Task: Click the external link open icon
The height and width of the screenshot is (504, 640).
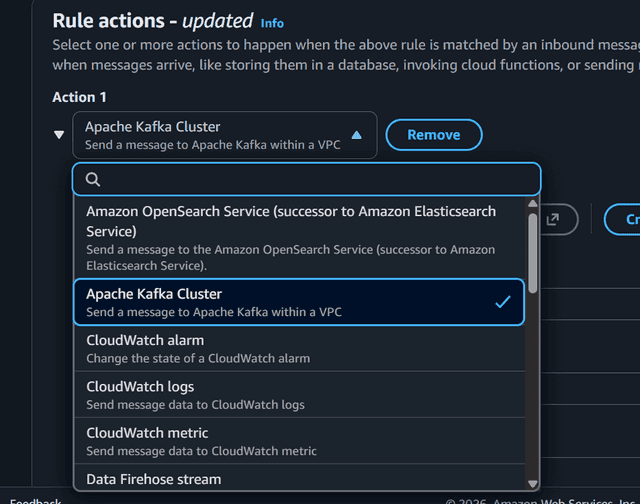Action: pyautogui.click(x=553, y=220)
